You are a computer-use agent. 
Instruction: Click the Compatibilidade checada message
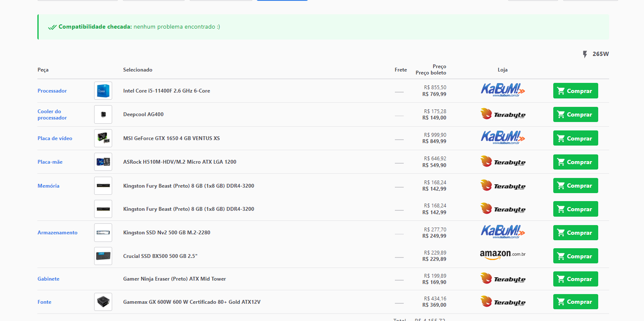(139, 27)
